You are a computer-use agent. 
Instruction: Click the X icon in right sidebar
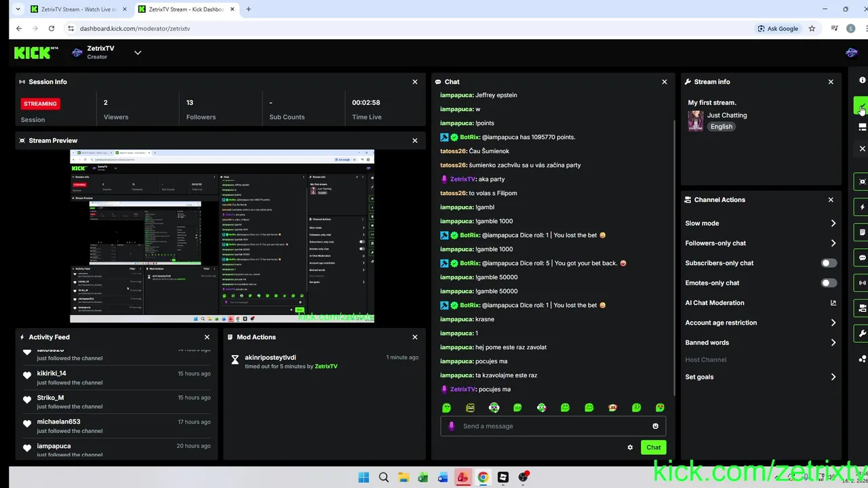pos(862,148)
